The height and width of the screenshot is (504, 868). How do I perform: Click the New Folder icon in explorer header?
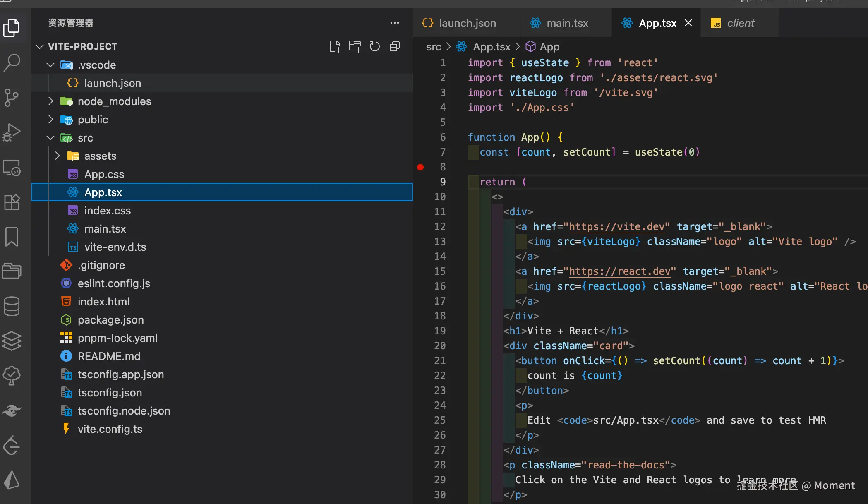click(x=355, y=46)
